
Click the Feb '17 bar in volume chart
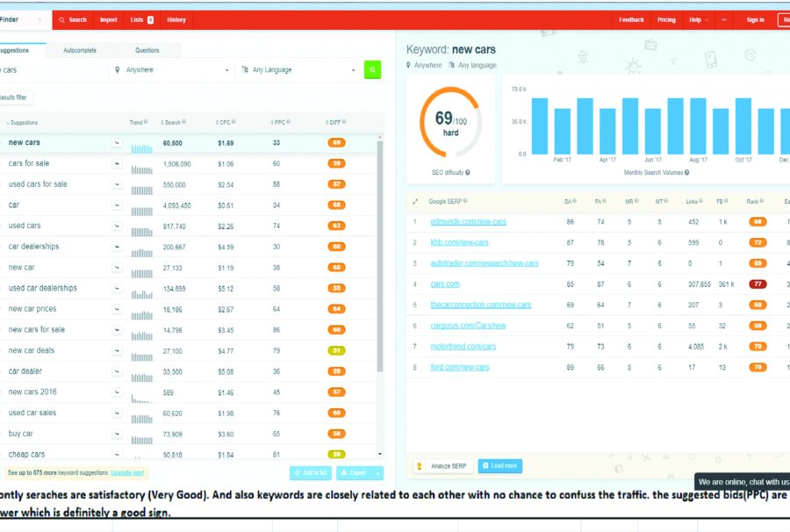(x=563, y=132)
